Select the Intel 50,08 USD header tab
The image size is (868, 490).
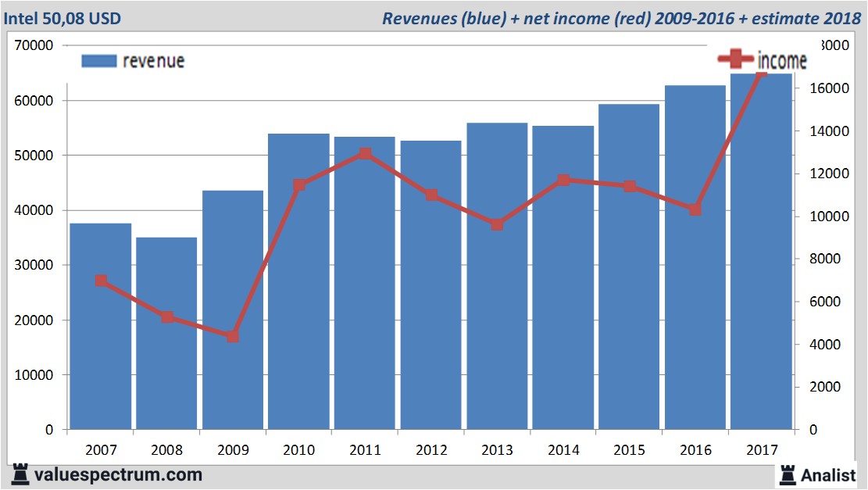click(x=65, y=14)
